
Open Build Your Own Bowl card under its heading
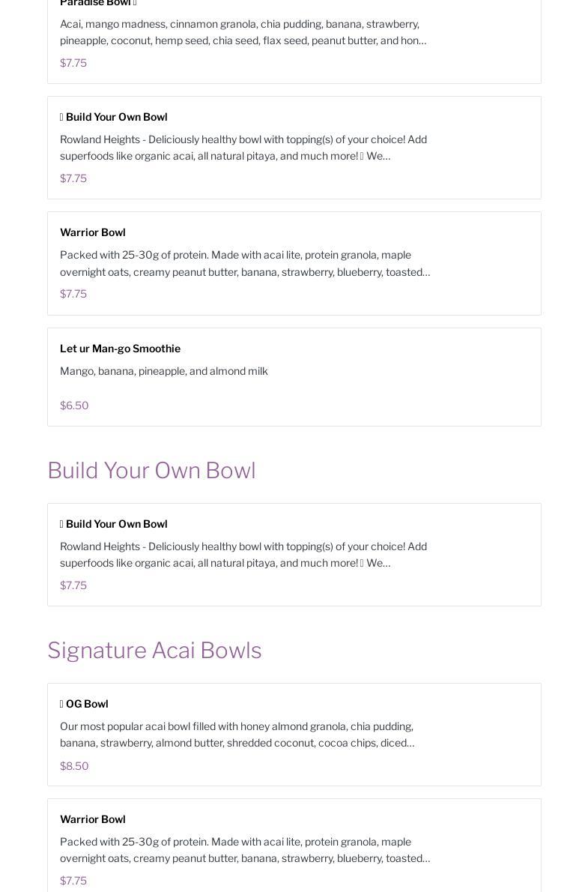(x=116, y=524)
